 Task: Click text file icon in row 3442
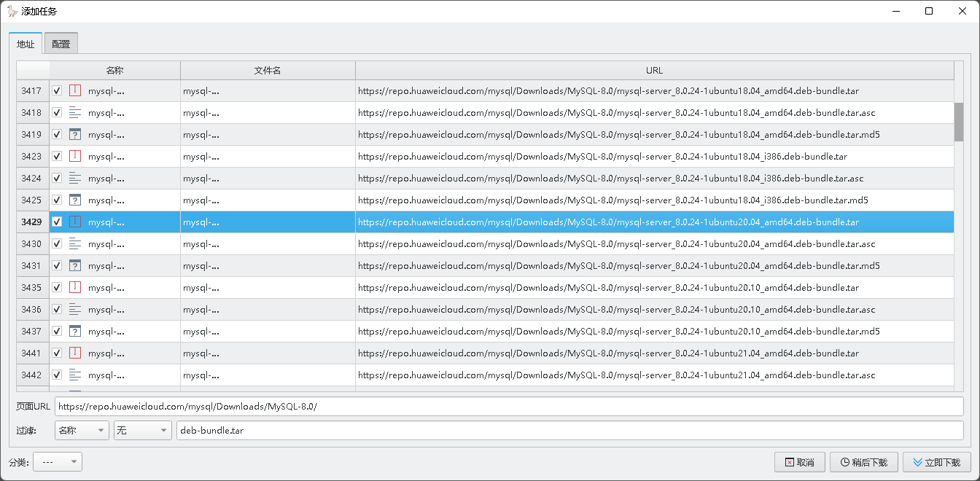75,375
